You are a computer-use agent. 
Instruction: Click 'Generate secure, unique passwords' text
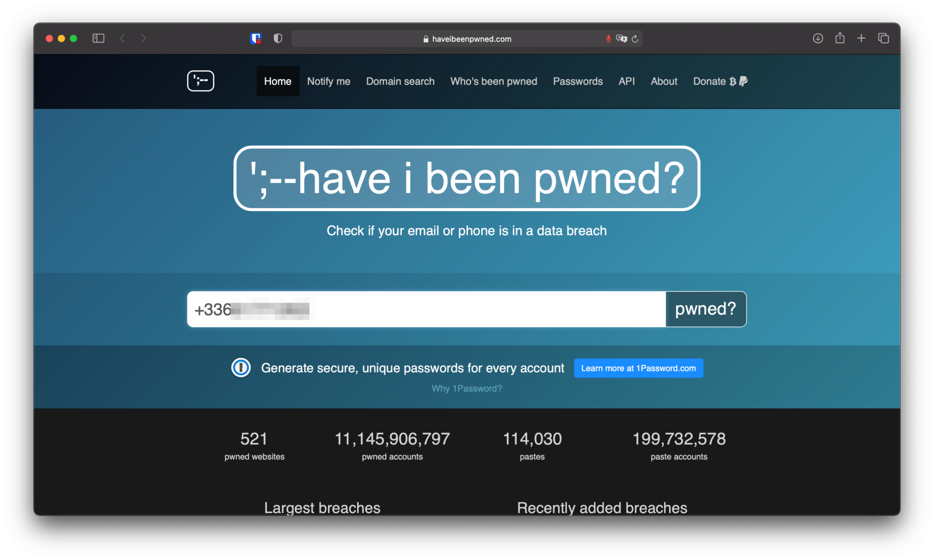(x=413, y=368)
